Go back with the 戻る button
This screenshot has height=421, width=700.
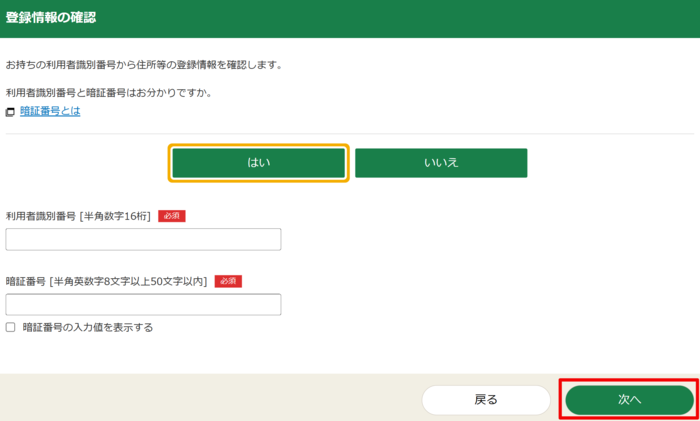(x=486, y=400)
